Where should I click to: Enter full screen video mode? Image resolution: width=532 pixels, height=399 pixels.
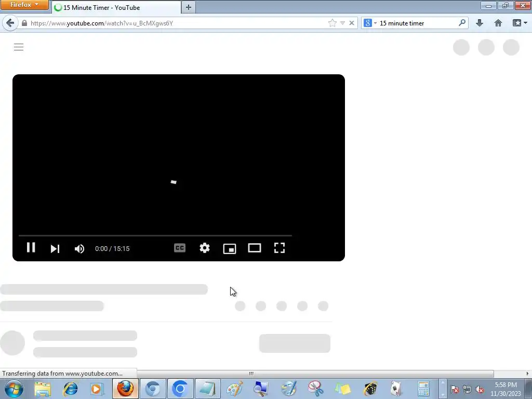tap(279, 248)
